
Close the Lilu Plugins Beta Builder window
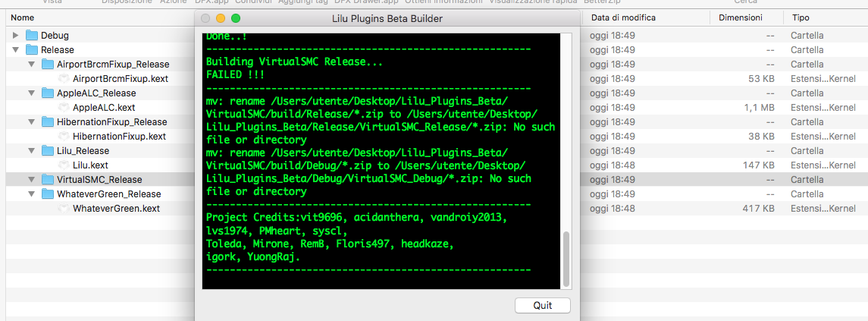[x=205, y=18]
